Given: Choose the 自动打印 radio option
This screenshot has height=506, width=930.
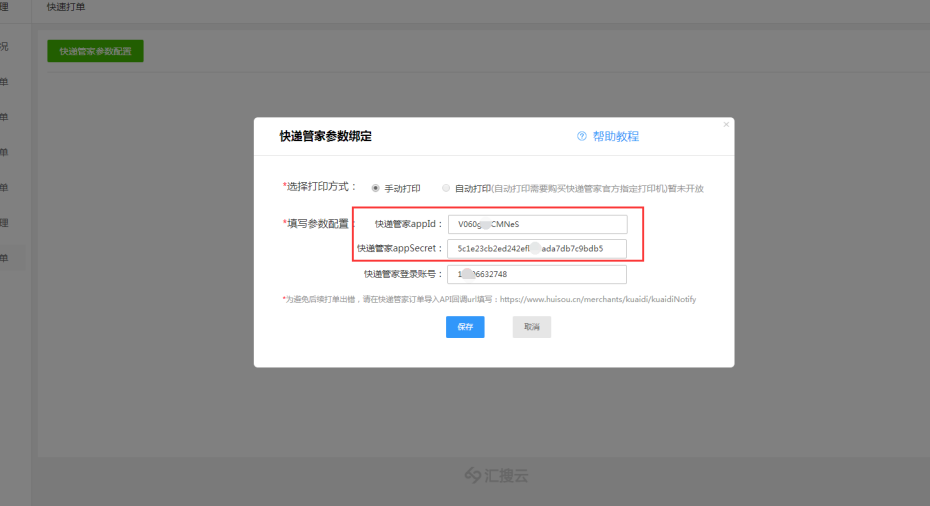Looking at the screenshot, I should point(446,188).
